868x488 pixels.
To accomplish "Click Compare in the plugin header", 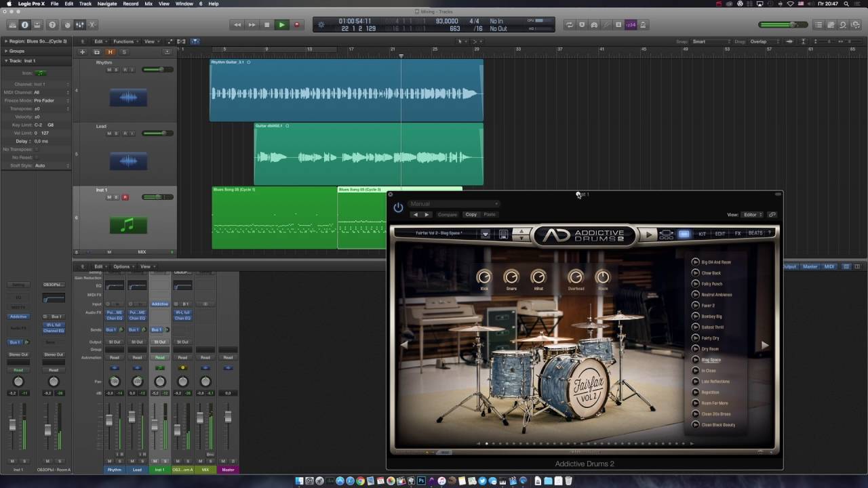I will click(448, 214).
